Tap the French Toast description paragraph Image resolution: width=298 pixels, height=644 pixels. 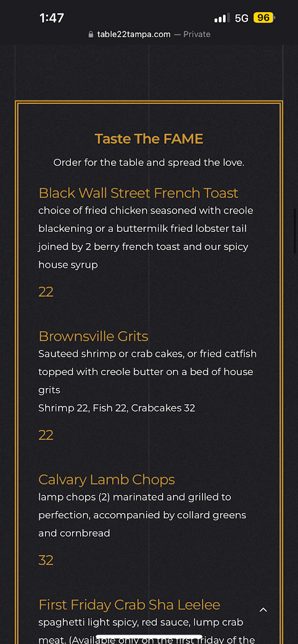(x=146, y=238)
